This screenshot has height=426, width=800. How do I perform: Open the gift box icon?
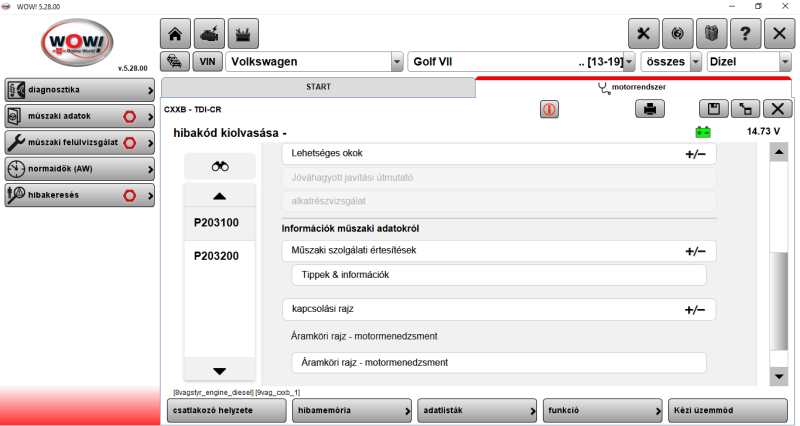[712, 34]
